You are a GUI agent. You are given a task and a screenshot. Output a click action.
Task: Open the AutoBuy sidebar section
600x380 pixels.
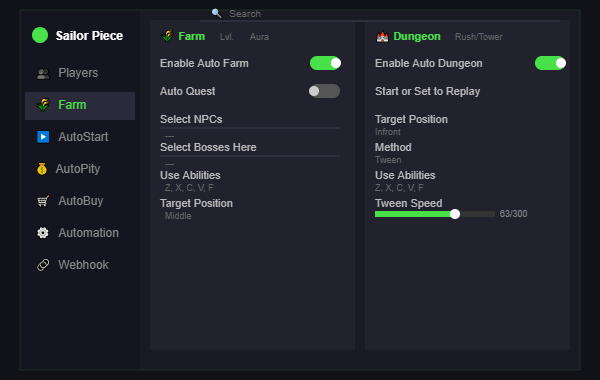pyautogui.click(x=80, y=201)
